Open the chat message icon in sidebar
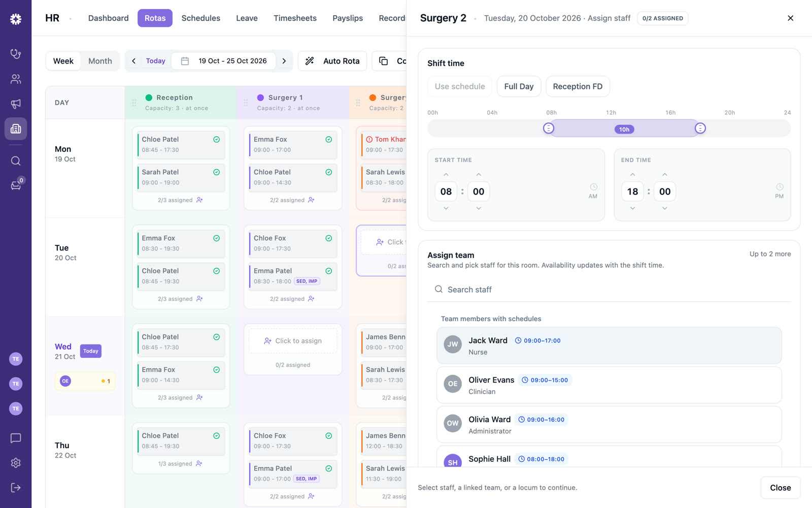 pyautogui.click(x=16, y=438)
